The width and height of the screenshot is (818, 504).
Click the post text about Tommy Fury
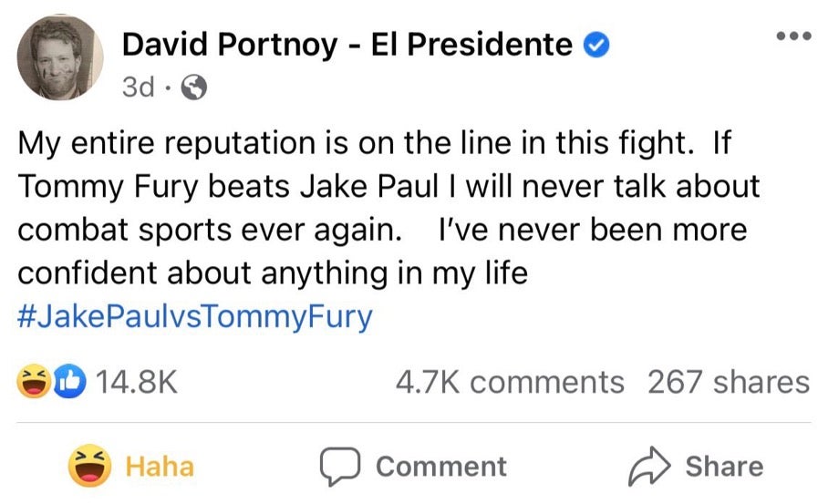click(x=388, y=186)
